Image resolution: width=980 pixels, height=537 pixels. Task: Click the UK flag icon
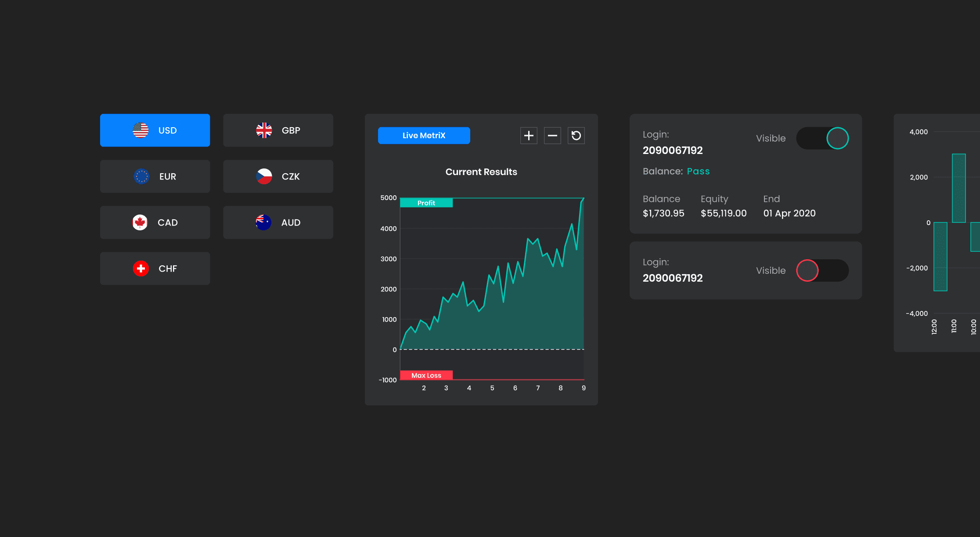[264, 130]
